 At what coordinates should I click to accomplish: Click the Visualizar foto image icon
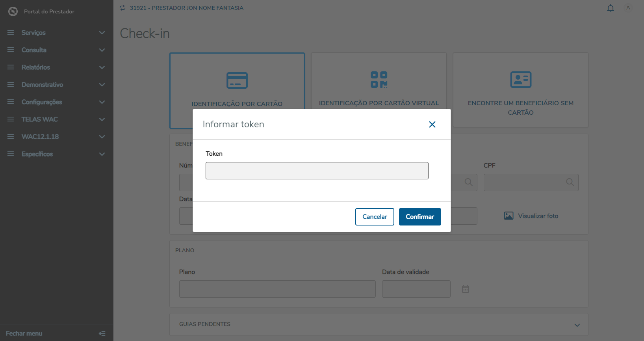[x=509, y=216]
